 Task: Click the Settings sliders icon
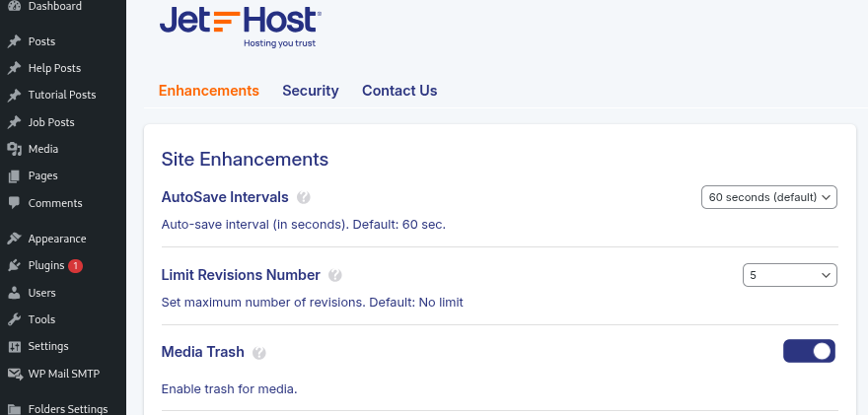click(x=15, y=346)
